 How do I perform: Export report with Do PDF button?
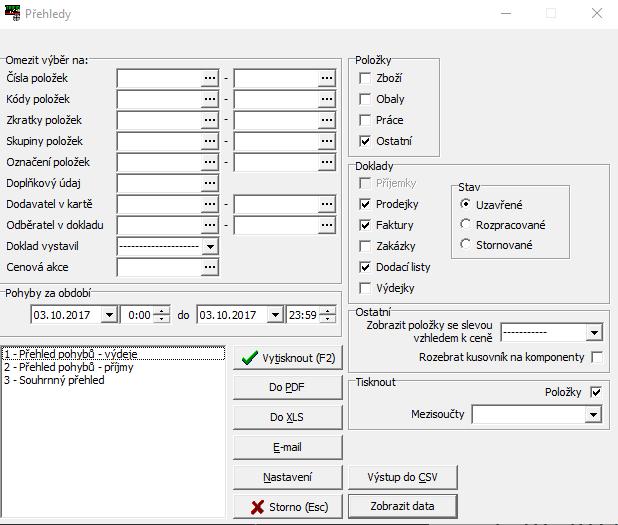pyautogui.click(x=288, y=387)
